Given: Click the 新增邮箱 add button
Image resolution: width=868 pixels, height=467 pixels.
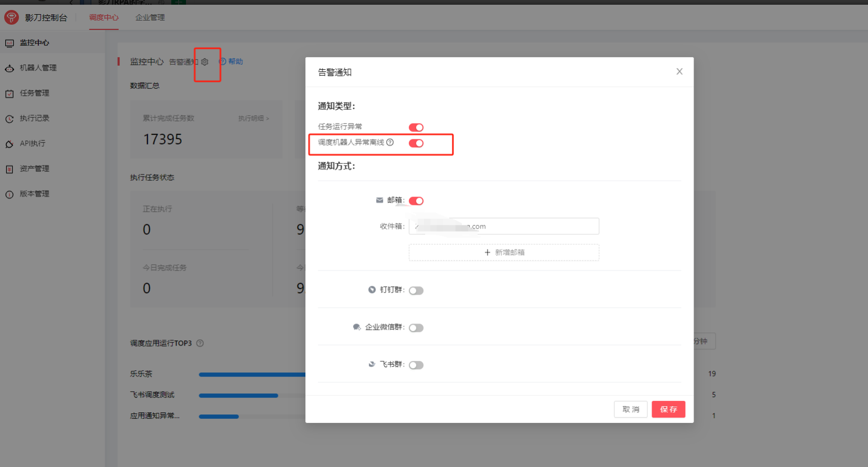Looking at the screenshot, I should point(504,252).
